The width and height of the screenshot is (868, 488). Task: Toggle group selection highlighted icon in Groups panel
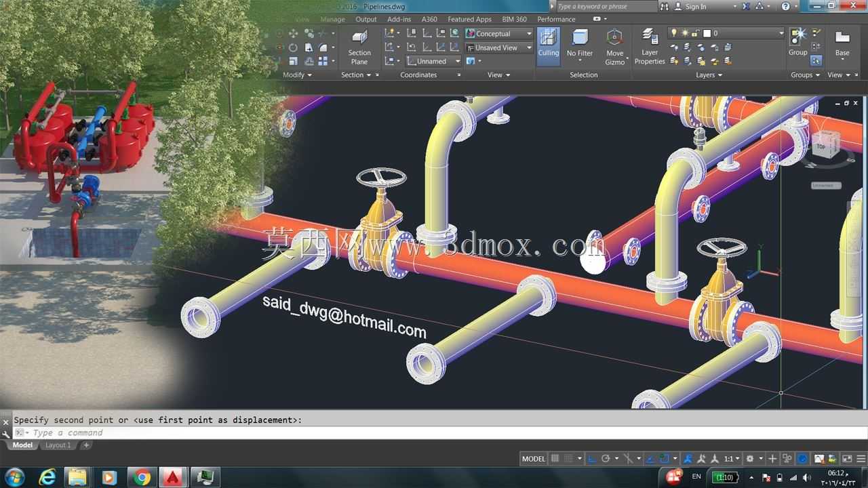816,61
